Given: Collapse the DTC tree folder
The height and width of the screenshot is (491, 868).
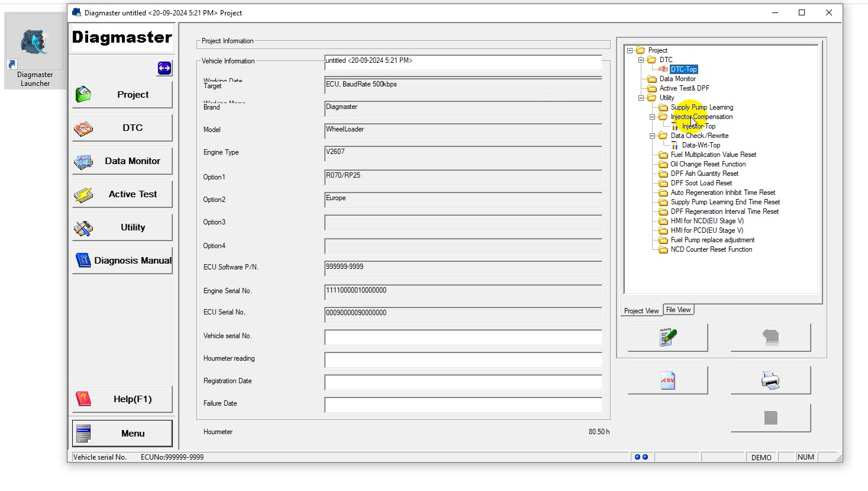Looking at the screenshot, I should click(x=641, y=60).
